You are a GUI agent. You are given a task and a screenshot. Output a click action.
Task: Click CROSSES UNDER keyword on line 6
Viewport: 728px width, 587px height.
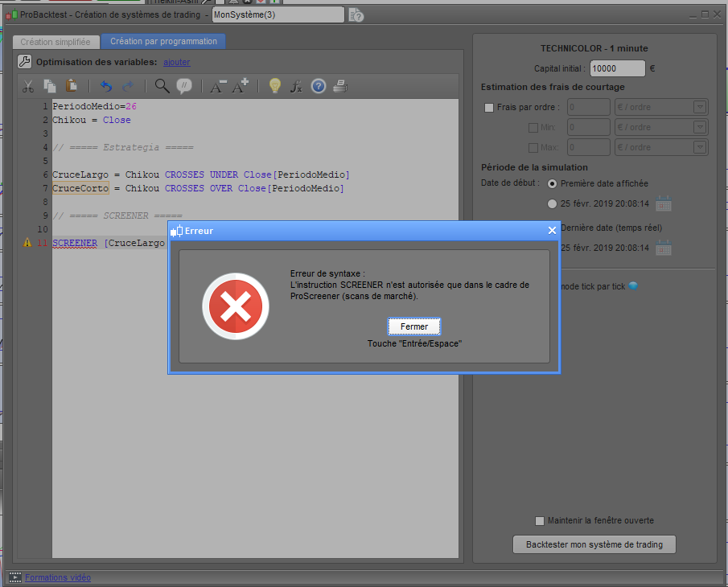201,174
